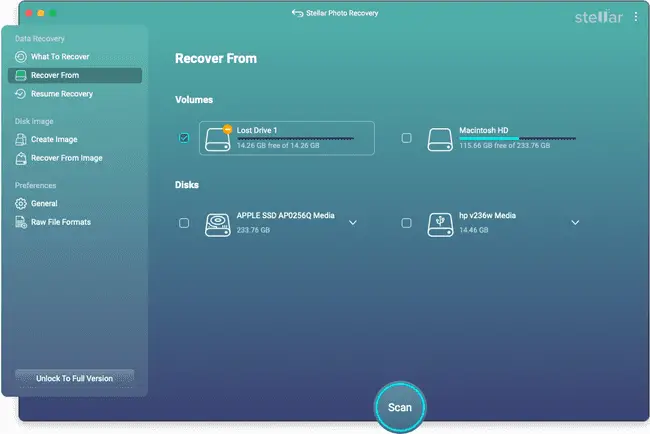Screen dimensions: 650x434
Task: Open What To Recover in sidebar
Action: pos(75,57)
